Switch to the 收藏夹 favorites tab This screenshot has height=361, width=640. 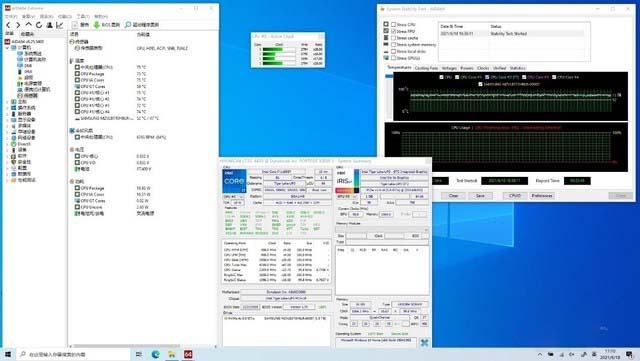(28, 34)
